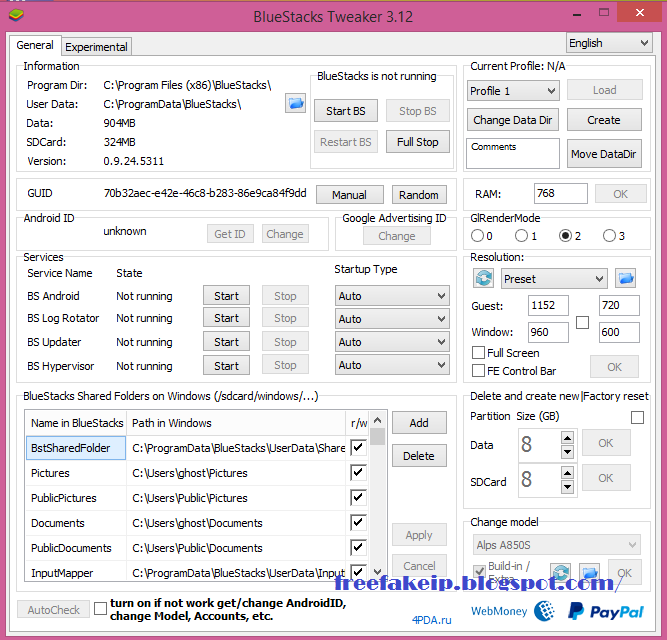667x640 pixels.
Task: Enable the FE Control Bar checkbox
Action: click(479, 371)
